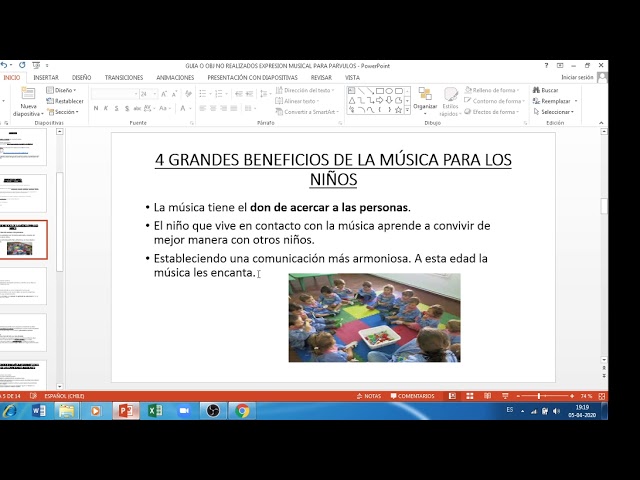Toggle strikethrough abc button

[137, 108]
